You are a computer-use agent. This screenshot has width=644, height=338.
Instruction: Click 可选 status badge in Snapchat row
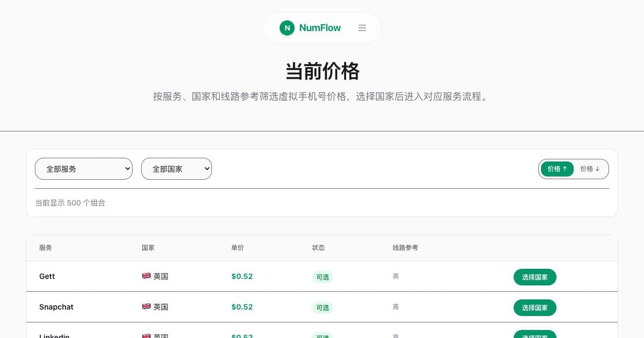point(323,307)
